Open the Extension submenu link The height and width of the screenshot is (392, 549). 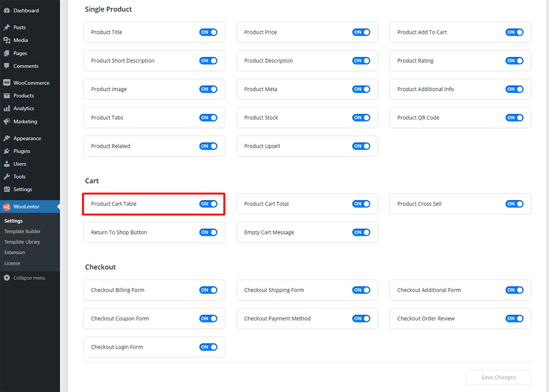(15, 252)
